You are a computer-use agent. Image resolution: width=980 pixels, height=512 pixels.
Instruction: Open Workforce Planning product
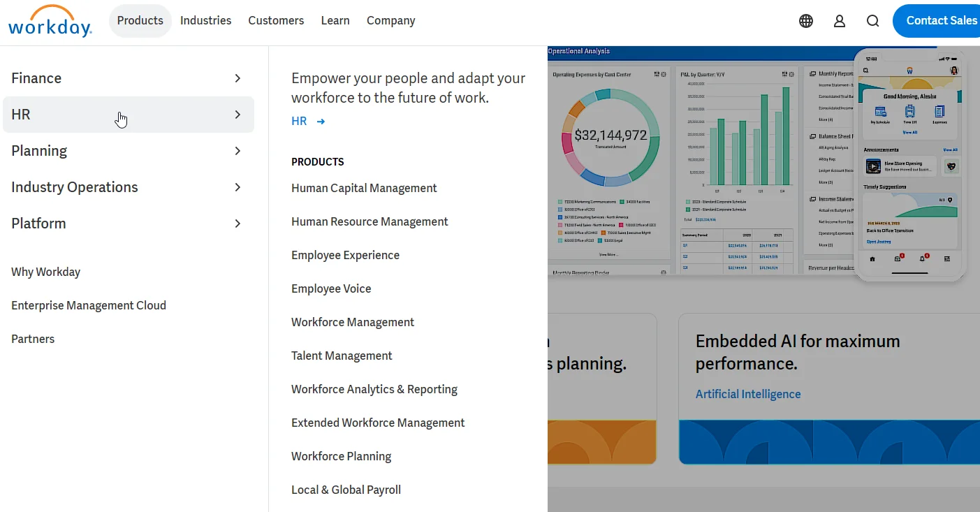coord(341,456)
